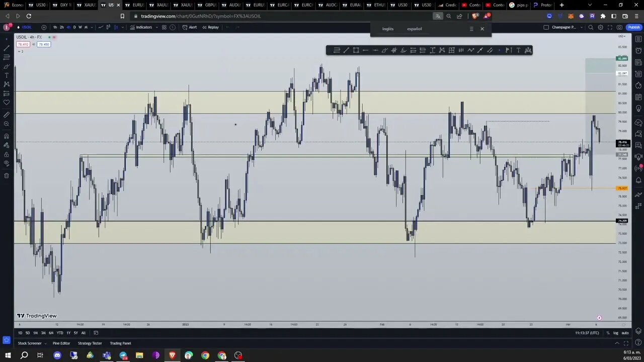Set the range to YTD
The width and height of the screenshot is (644, 362).
pos(60,333)
